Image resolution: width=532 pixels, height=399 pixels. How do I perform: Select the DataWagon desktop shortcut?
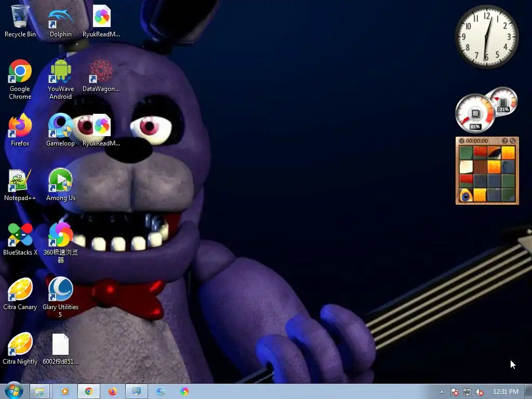click(x=101, y=75)
